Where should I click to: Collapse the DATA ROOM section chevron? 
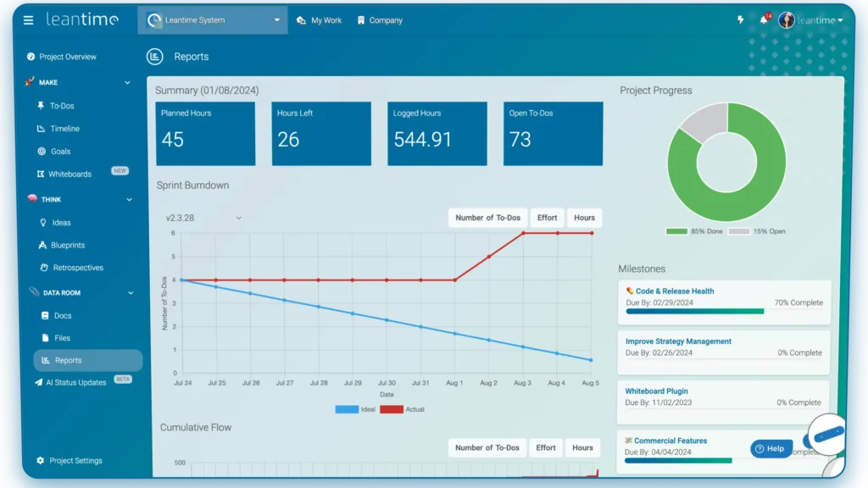(x=131, y=292)
